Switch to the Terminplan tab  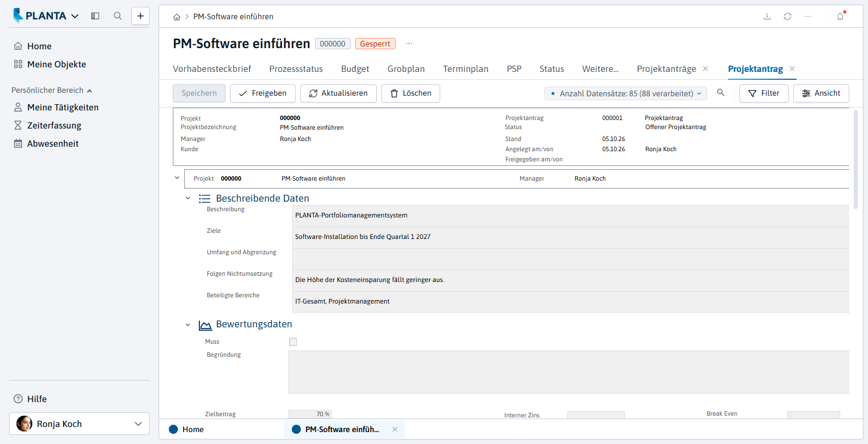[x=466, y=69]
